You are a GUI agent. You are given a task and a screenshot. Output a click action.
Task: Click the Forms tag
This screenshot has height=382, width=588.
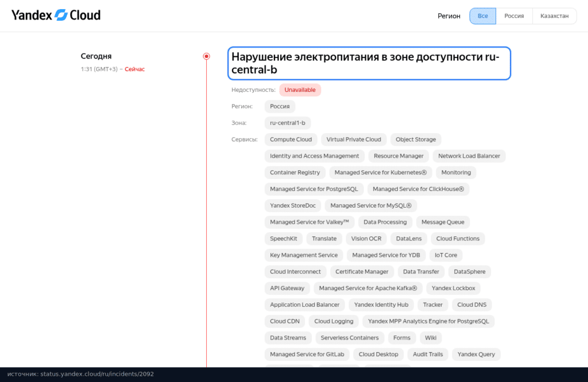[402, 337]
